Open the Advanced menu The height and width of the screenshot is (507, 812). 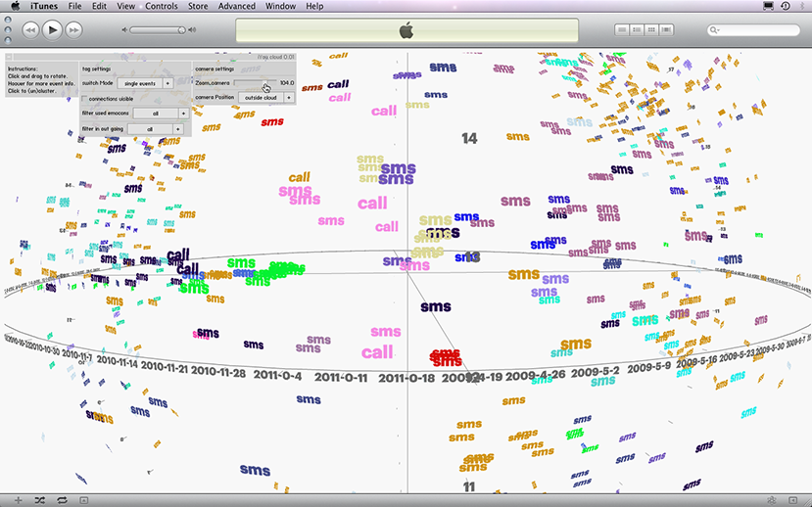pos(236,6)
